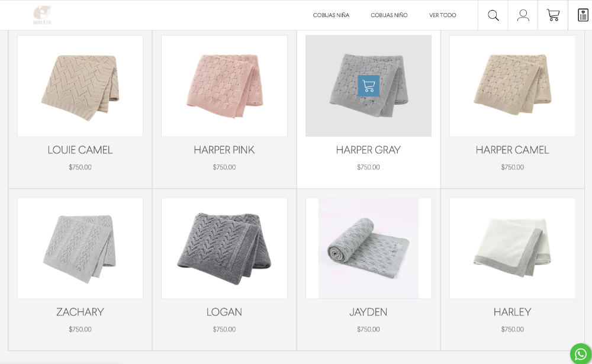Viewport: 592px width, 364px height.
Task: Click the Harper Pink blanket image
Action: click(224, 86)
